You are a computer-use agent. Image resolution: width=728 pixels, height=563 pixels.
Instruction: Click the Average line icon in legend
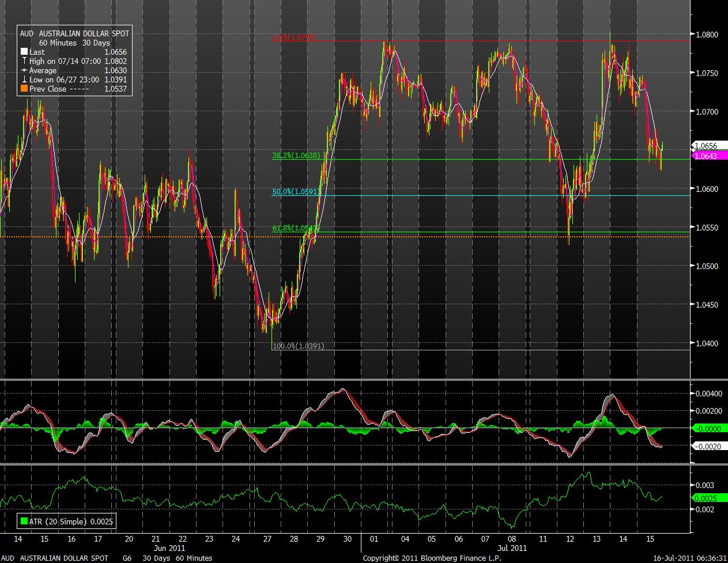[x=24, y=71]
